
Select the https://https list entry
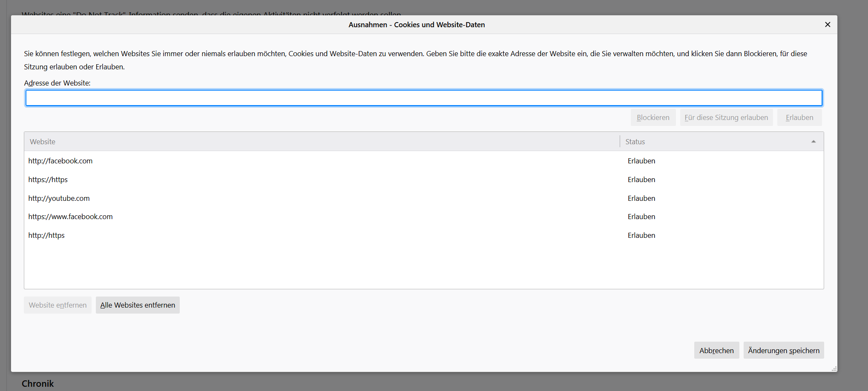(48, 180)
